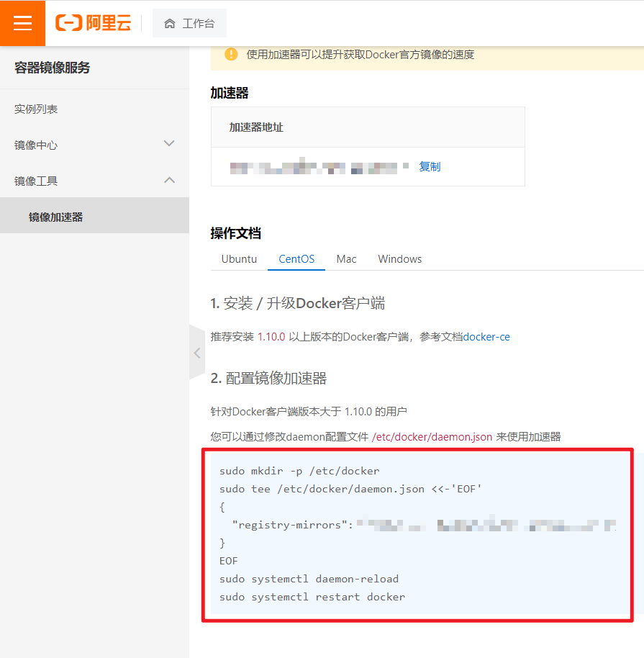Click the Alibaba Cloud logo
This screenshot has height=658, width=644.
coord(93,22)
